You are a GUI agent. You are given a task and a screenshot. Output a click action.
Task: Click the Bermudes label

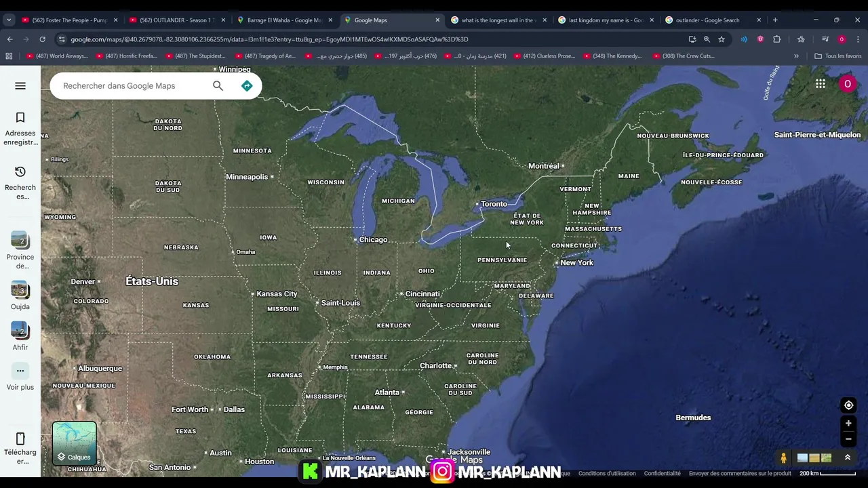tap(693, 418)
